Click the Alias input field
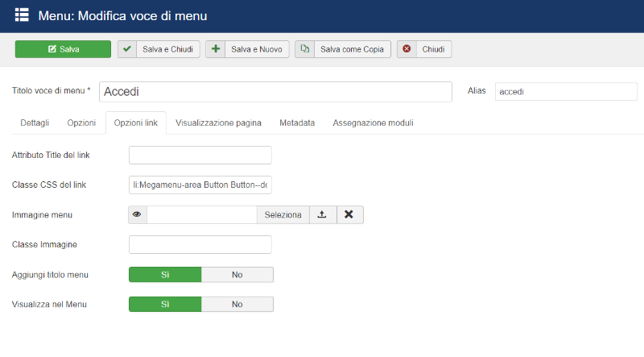Screen dimensions: 644x357 click(566, 91)
